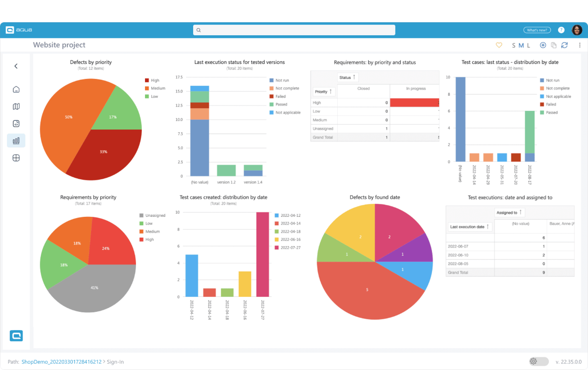The width and height of the screenshot is (588, 392).
Task: Click the aqua chat button at bottom left
Action: (x=16, y=336)
